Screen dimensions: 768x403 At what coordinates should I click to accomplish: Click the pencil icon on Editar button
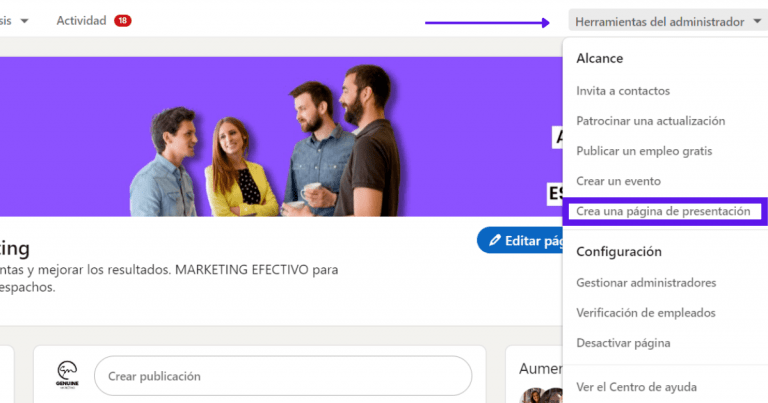click(494, 241)
